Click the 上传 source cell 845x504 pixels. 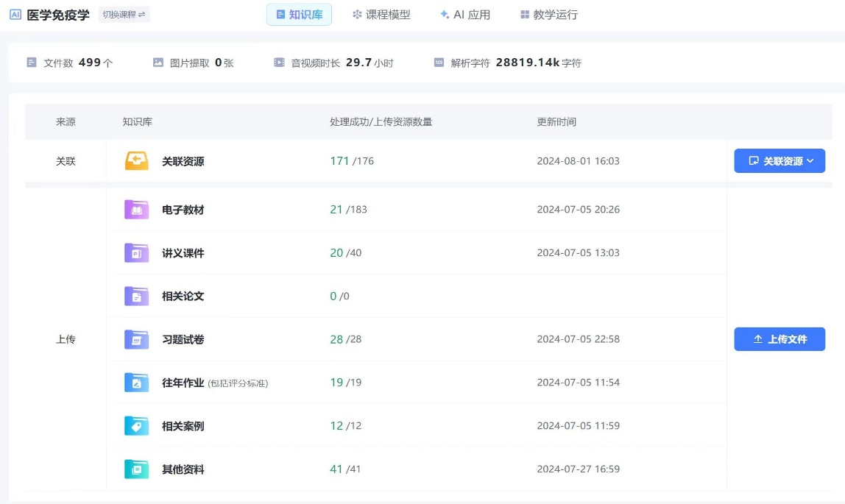[x=66, y=339]
